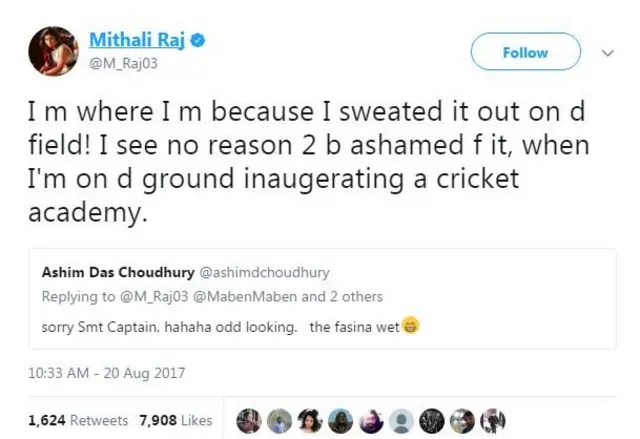
Task: Follow Mithali Raj
Action: [525, 52]
